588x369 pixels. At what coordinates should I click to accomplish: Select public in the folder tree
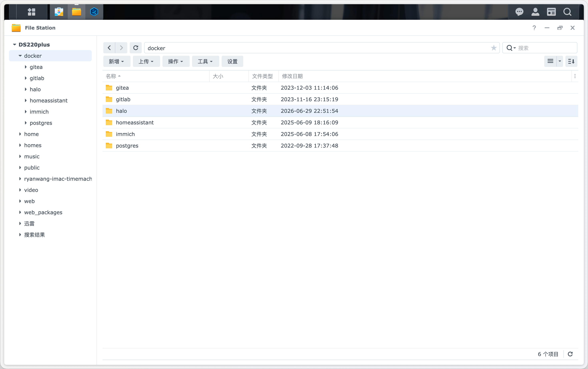point(32,168)
